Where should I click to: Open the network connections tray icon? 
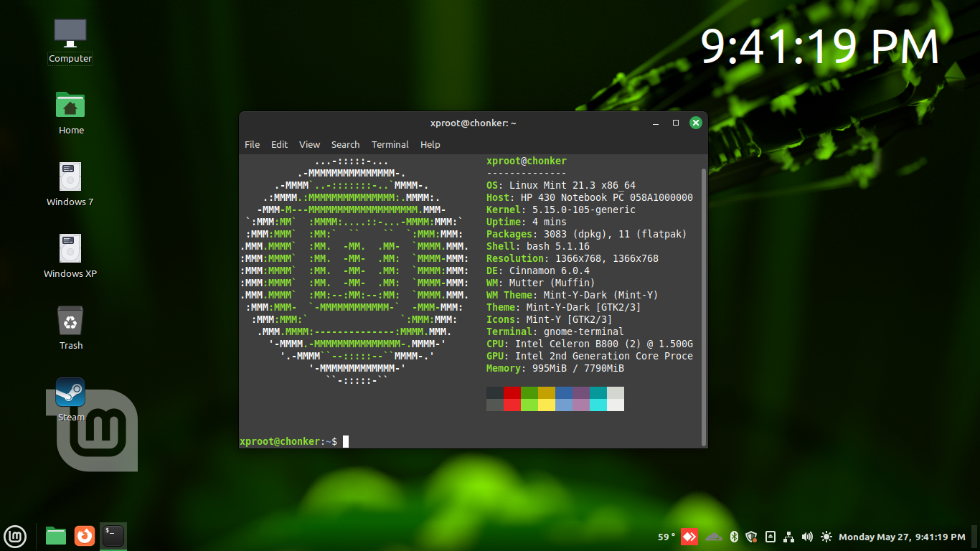788,537
